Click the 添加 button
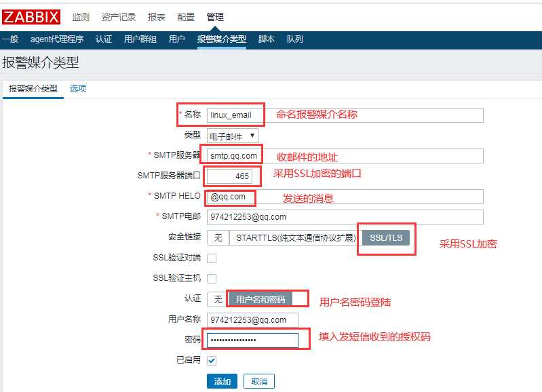The height and width of the screenshot is (392, 542). click(x=222, y=381)
